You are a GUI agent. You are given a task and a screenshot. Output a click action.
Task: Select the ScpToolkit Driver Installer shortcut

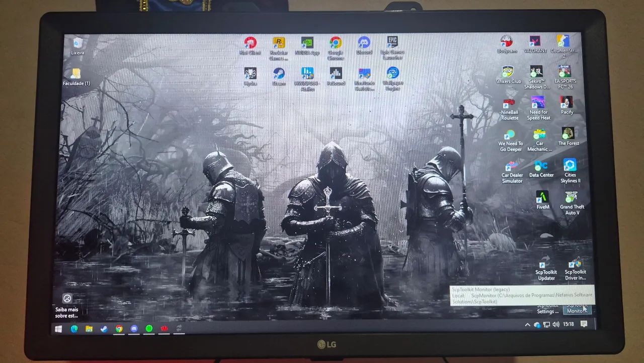coord(575,269)
